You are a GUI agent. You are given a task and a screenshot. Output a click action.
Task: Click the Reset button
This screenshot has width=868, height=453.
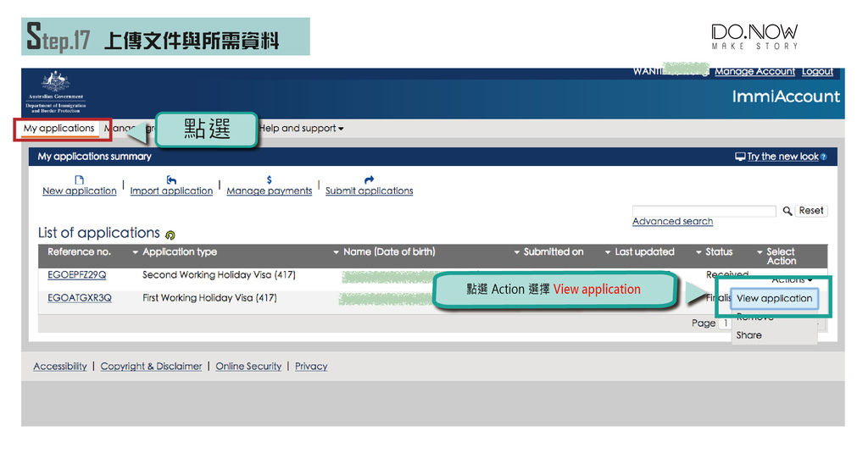(811, 211)
